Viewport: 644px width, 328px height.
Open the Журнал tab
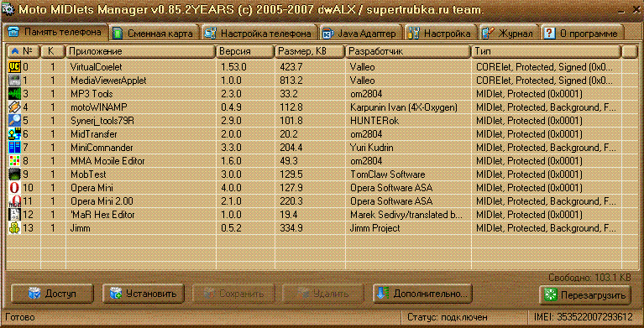tap(508, 34)
